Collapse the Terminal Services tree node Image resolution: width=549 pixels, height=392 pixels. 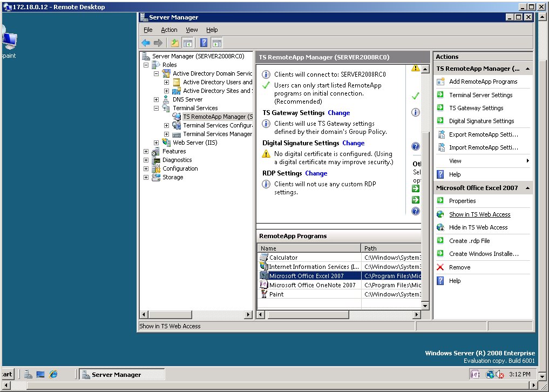coord(156,108)
